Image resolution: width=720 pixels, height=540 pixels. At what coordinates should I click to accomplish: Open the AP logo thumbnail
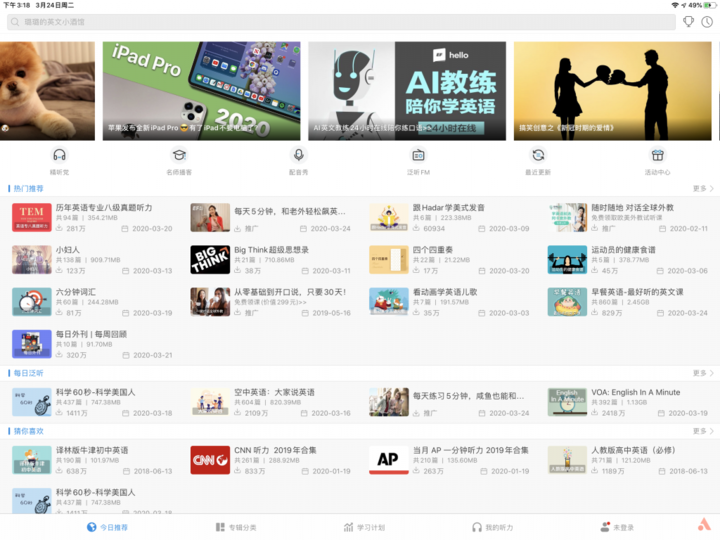pyautogui.click(x=388, y=460)
